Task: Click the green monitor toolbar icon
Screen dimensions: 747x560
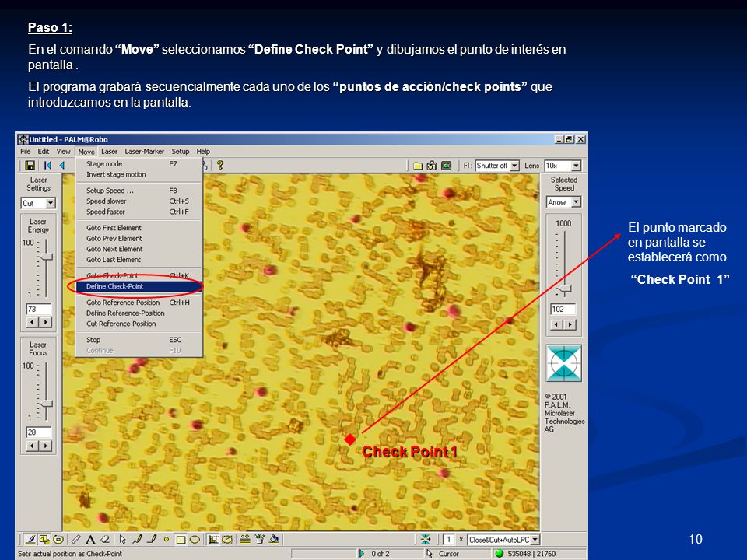Action: click(x=446, y=166)
